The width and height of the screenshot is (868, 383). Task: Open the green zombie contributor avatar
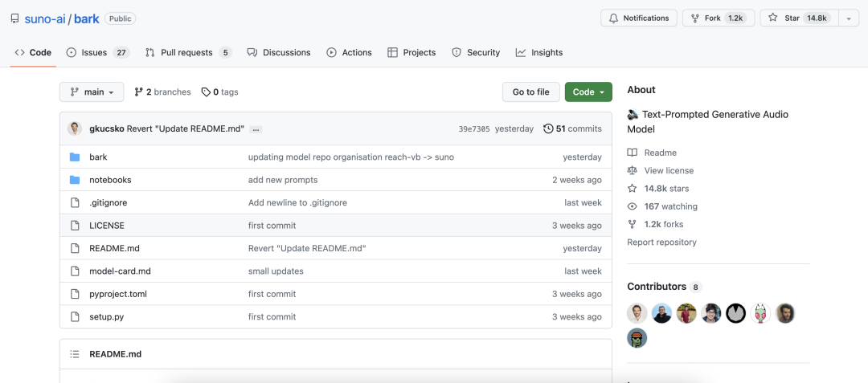(x=637, y=338)
